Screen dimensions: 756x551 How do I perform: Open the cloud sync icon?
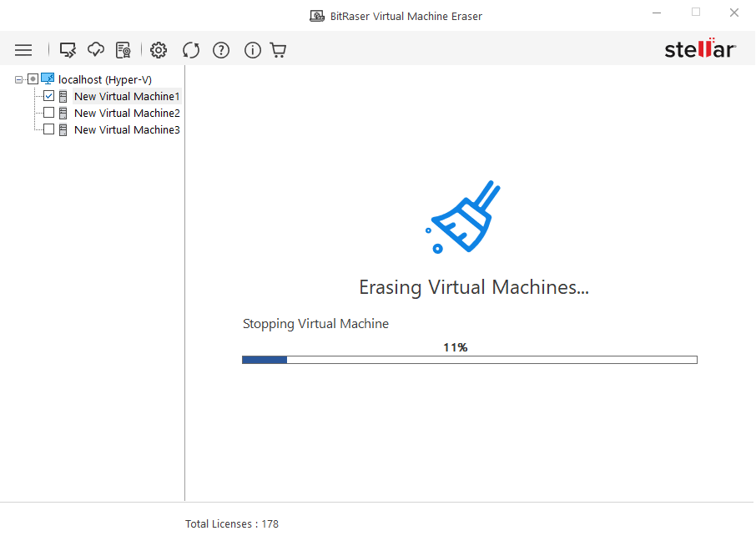96,50
